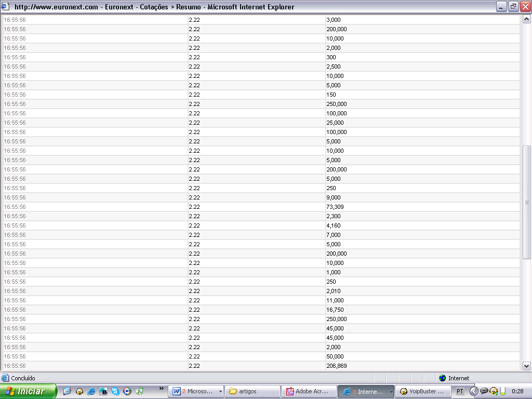Click the 2.22 price in the 300 row
Image resolution: width=532 pixels, height=399 pixels.
click(194, 57)
